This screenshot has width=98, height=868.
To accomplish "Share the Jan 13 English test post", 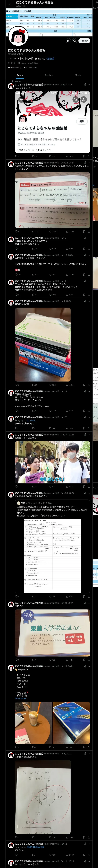I will (89, 411).
